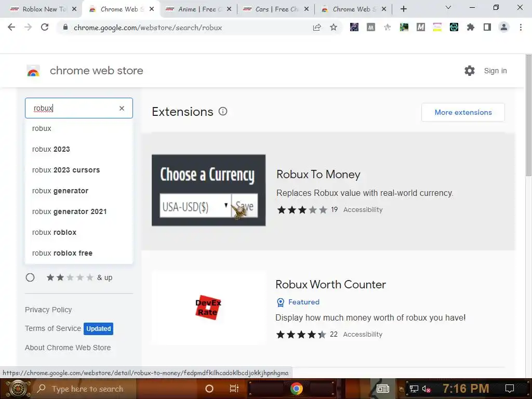Viewport: 532px width, 399px height.
Task: Click the More extensions button
Action: [463, 112]
